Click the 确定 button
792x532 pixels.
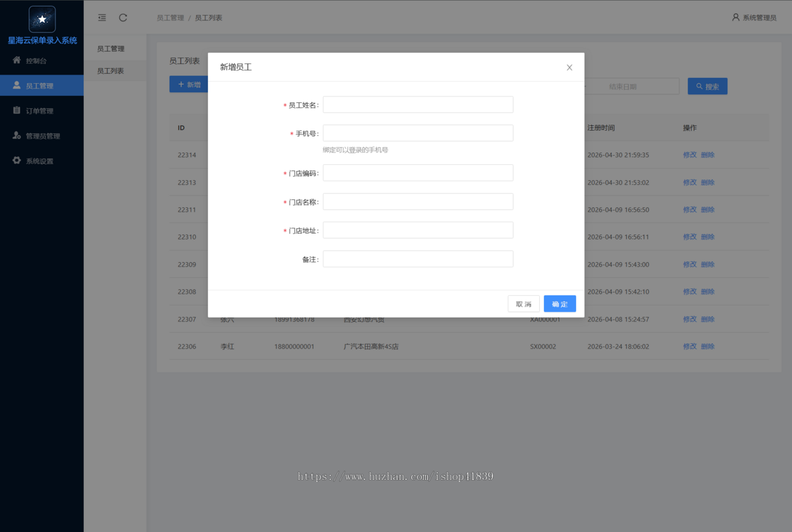(560, 304)
